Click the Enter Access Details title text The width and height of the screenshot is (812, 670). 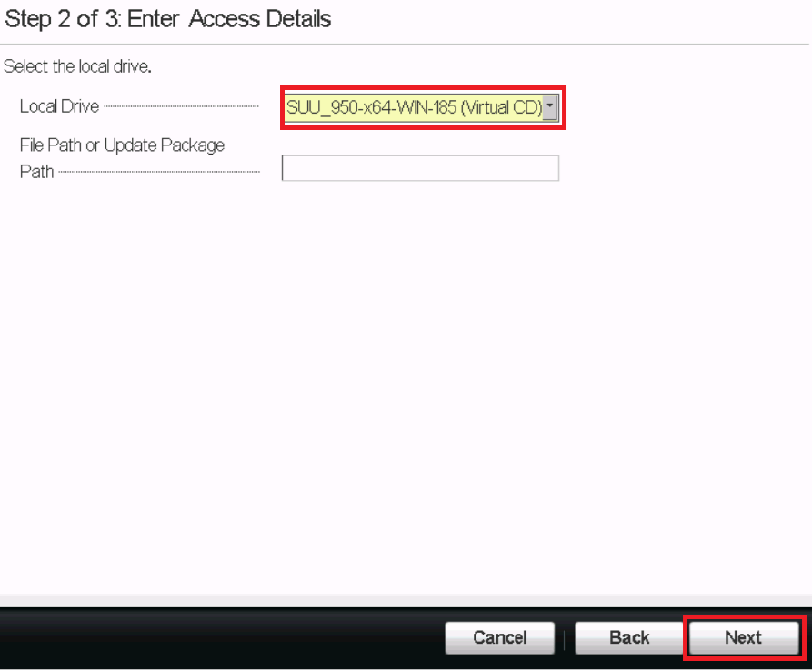(229, 19)
